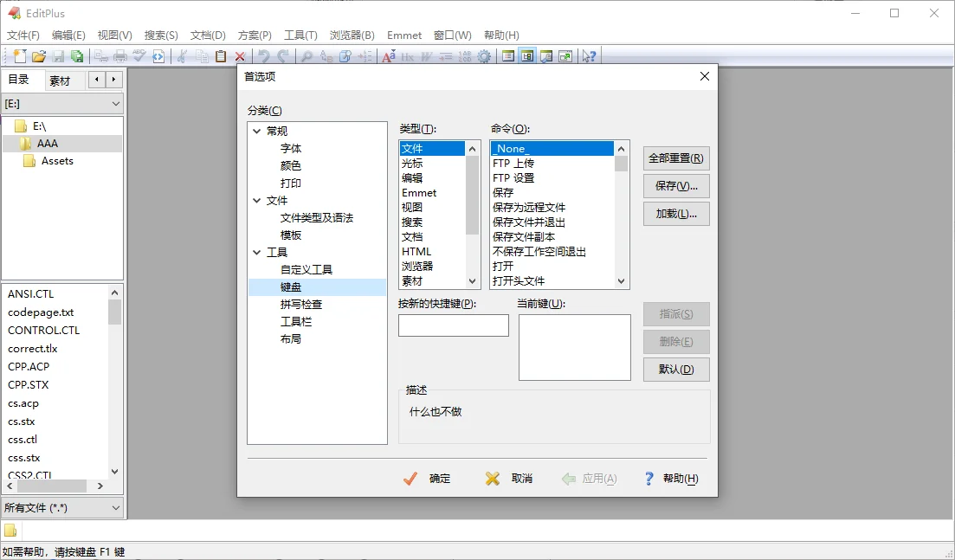
Task: Click the Find in Files icon
Action: tap(345, 56)
